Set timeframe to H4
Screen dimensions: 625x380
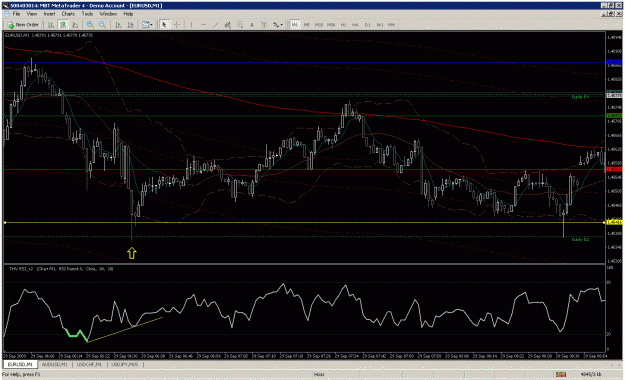click(355, 25)
